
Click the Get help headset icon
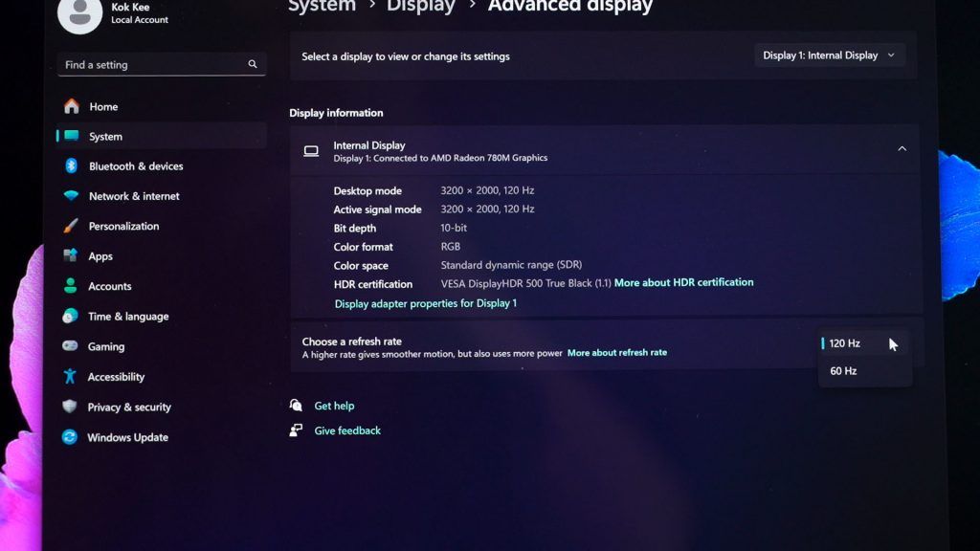(296, 406)
